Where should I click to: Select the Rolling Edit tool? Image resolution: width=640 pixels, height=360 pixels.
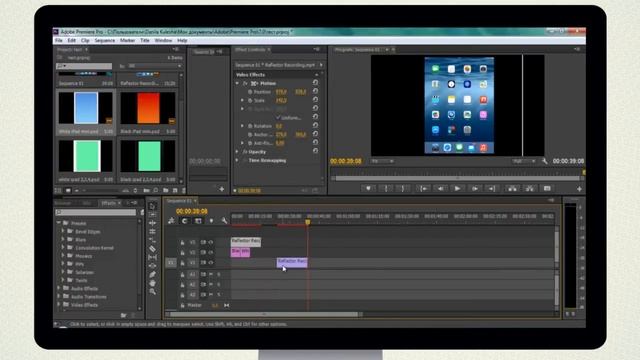pyautogui.click(x=153, y=232)
